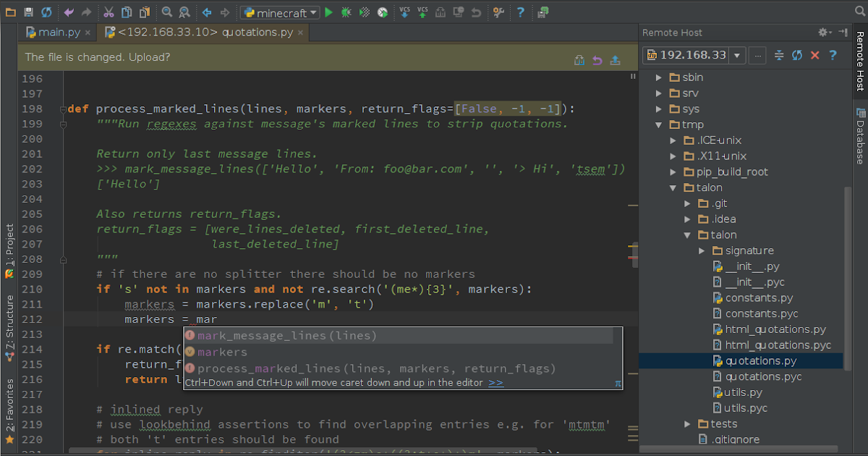Commit changes to VCS

point(422,12)
